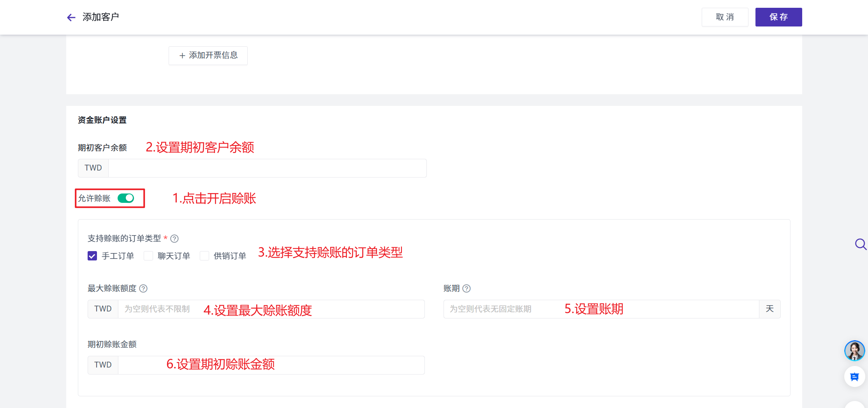868x408 pixels.
Task: Toggle the 允许赊账 switch off
Action: (x=126, y=198)
